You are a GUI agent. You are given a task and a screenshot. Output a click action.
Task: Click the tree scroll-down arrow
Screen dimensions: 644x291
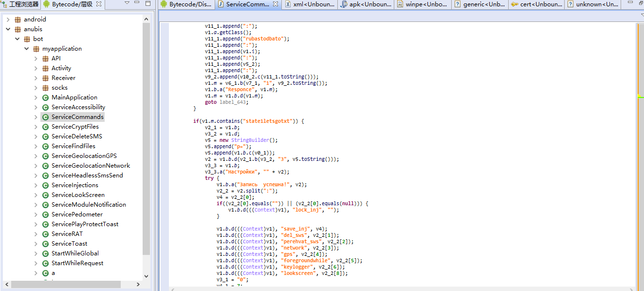coord(147,276)
